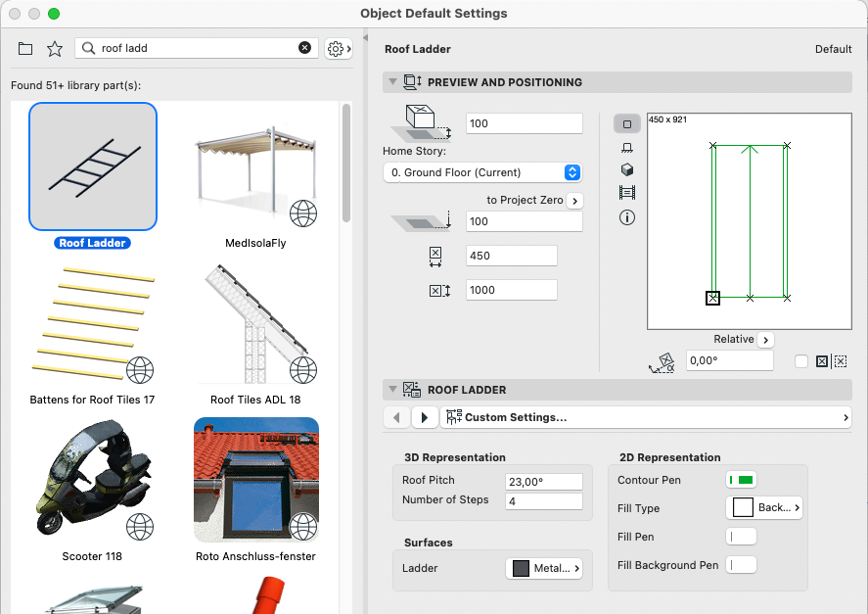Click globe icon on Roto Anschluss-fenster

(x=303, y=527)
